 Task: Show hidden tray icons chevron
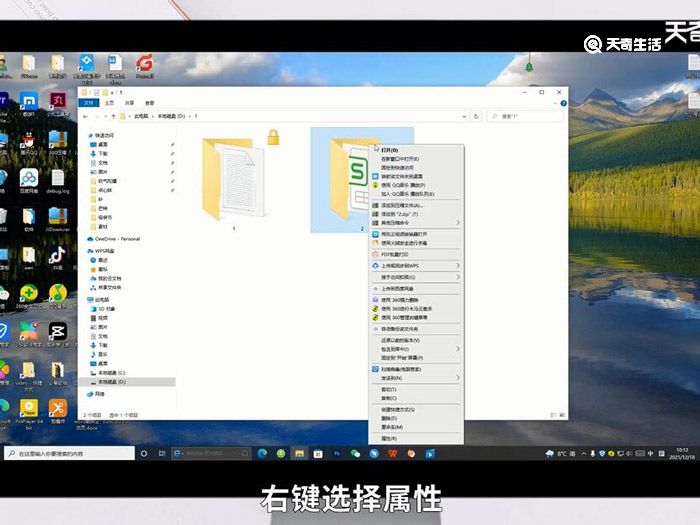pos(583,454)
